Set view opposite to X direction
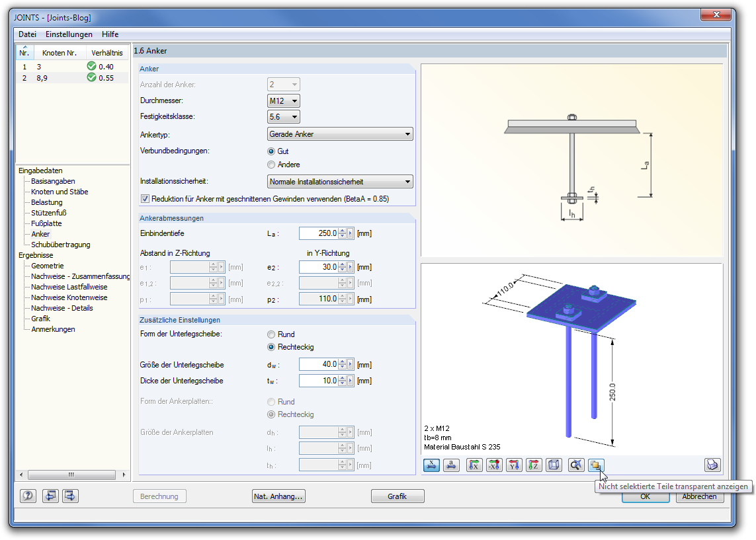 click(494, 465)
